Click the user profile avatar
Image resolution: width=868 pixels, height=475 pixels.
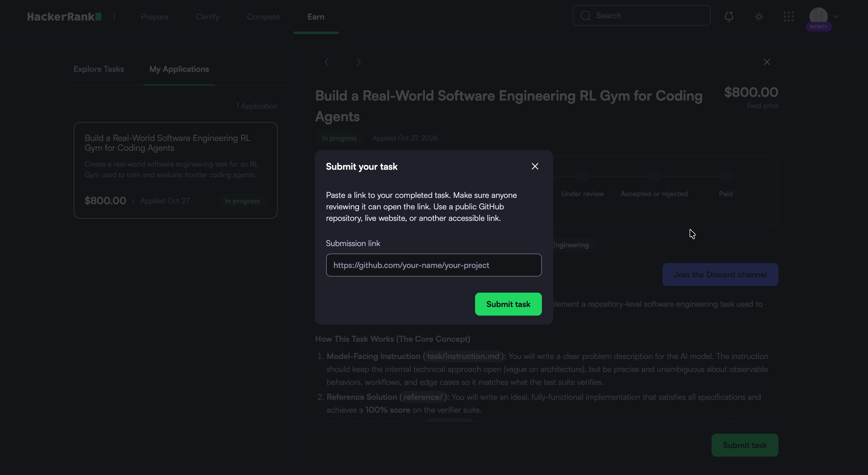coord(818,16)
